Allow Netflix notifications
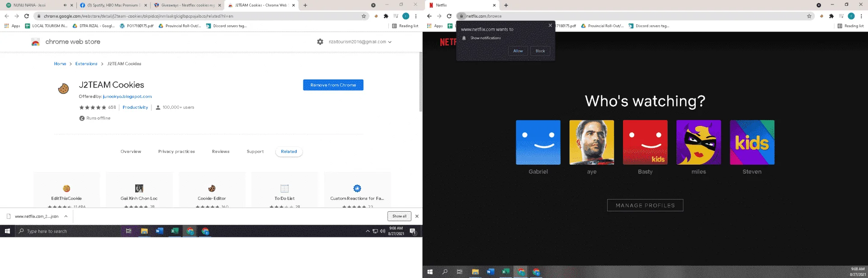This screenshot has width=868, height=278. (518, 51)
